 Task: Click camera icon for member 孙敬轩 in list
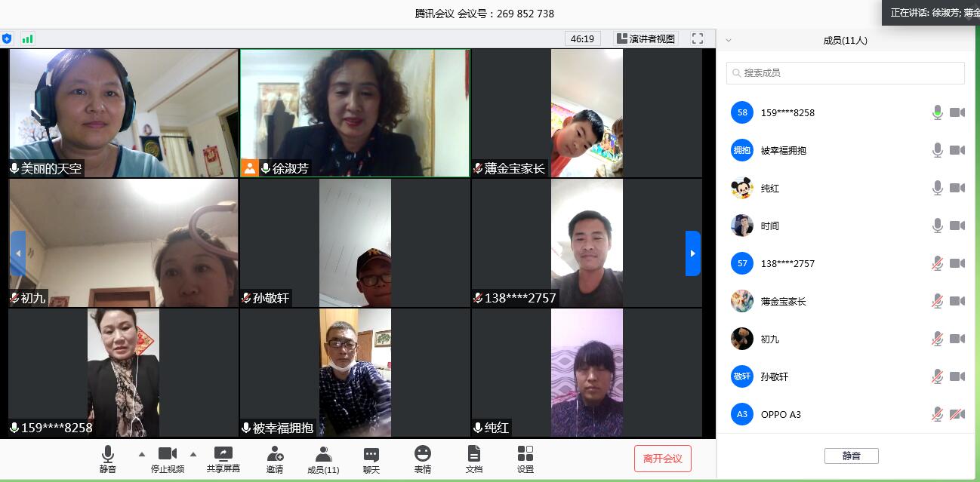957,376
